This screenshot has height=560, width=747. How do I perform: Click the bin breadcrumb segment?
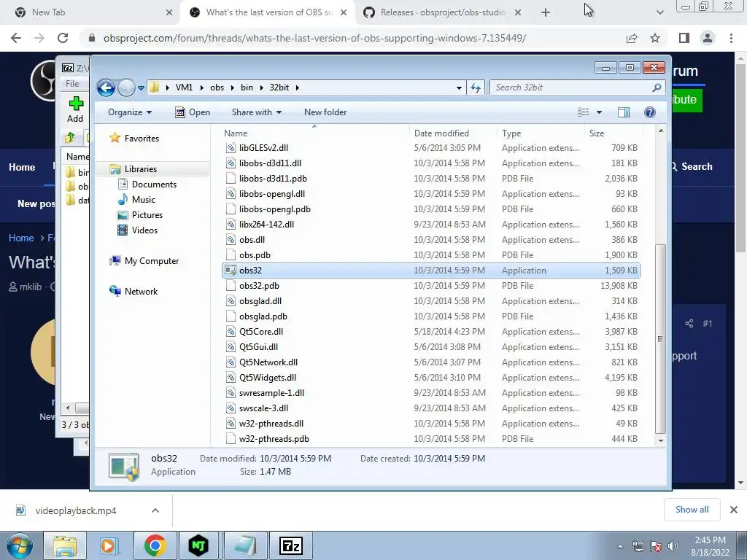pyautogui.click(x=247, y=87)
